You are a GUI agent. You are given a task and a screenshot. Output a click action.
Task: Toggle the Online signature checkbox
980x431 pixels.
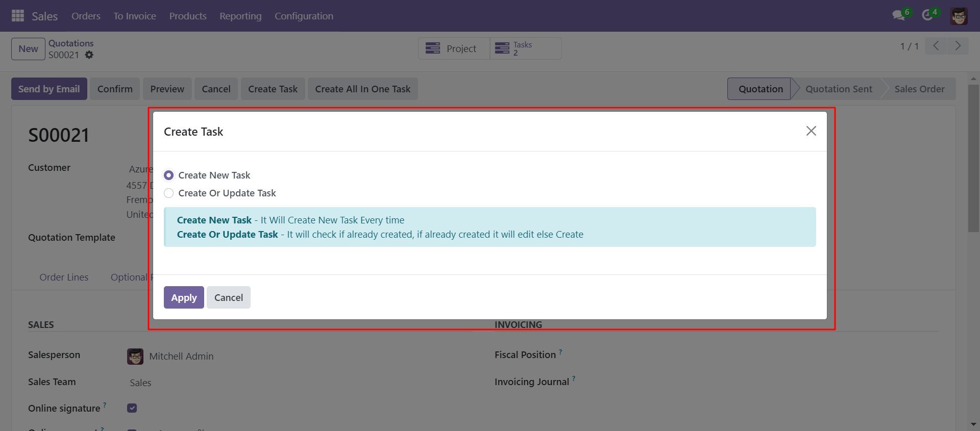(x=132, y=408)
